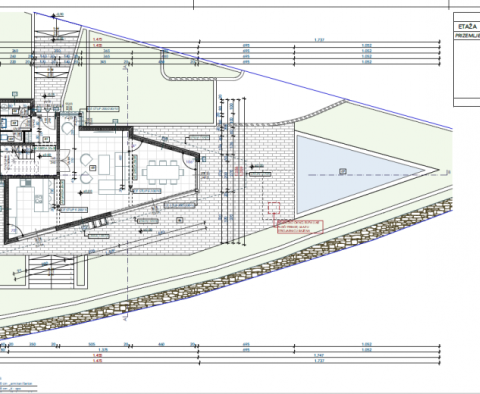Image resolution: width=480 pixels, height=394 pixels.
Task: Click the ETAŽA table header cell
Action: point(467,27)
